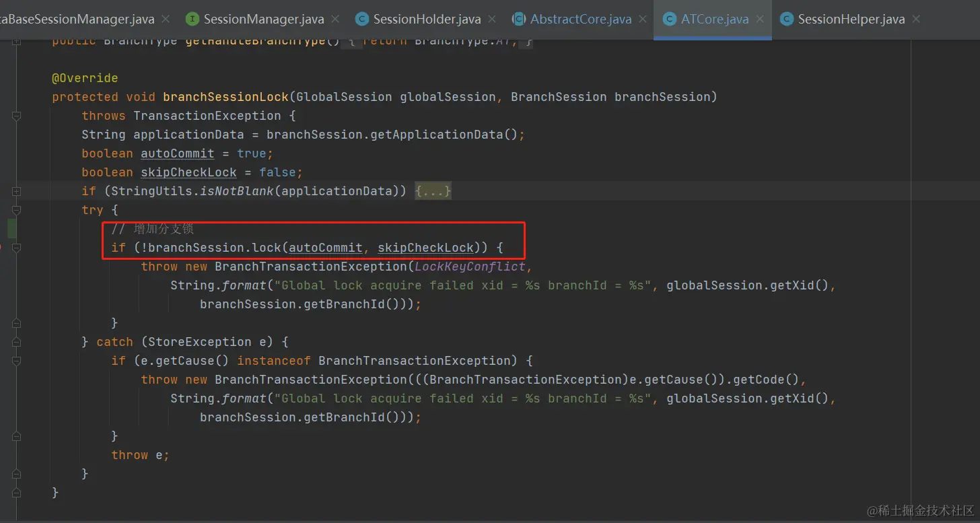Close the SessionHelper.java tab
This screenshot has width=980, height=523.
917,20
